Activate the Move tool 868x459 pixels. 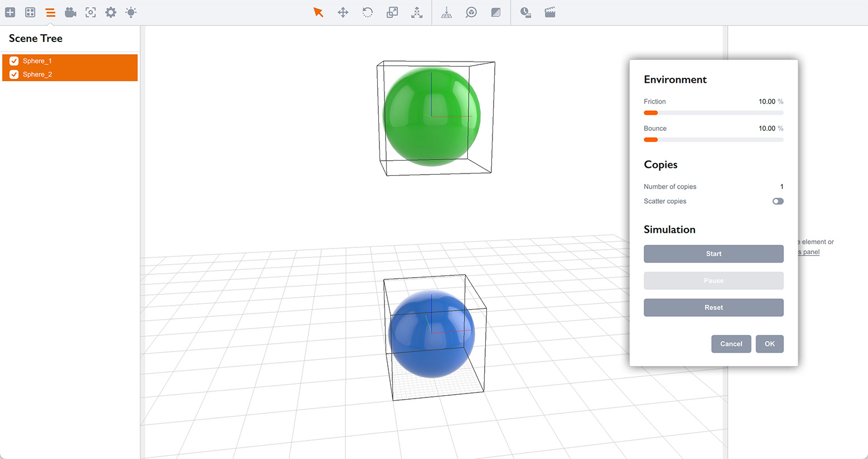click(342, 12)
